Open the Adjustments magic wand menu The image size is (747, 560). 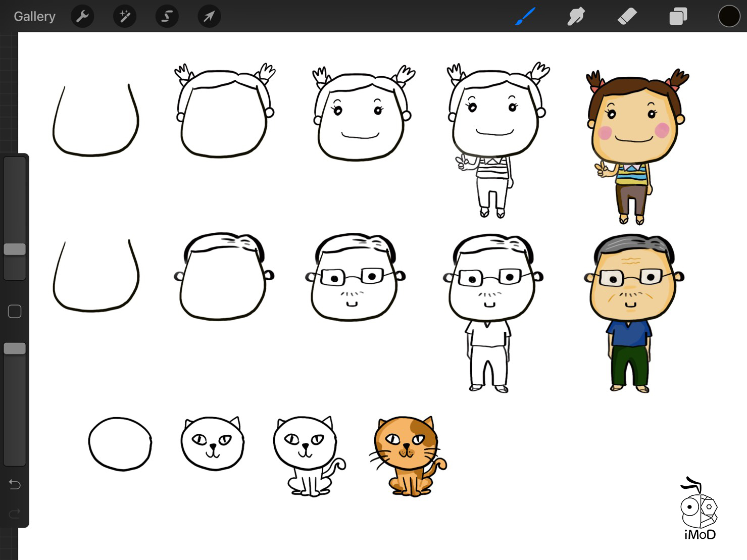pos(125,17)
